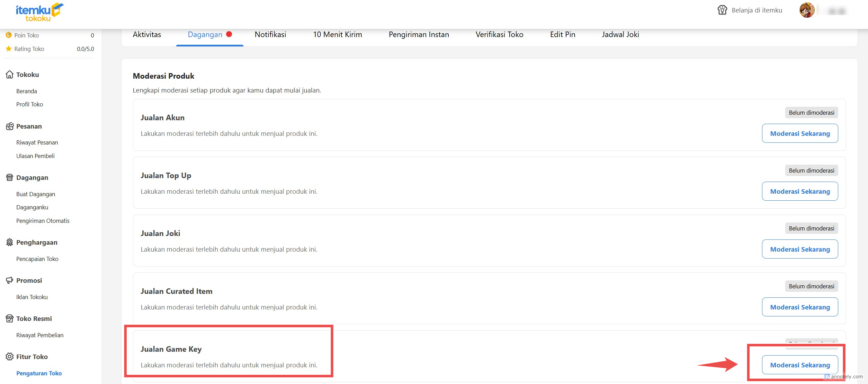This screenshot has height=384, width=868.
Task: Click the Toko Resmi shop icon
Action: 10,318
